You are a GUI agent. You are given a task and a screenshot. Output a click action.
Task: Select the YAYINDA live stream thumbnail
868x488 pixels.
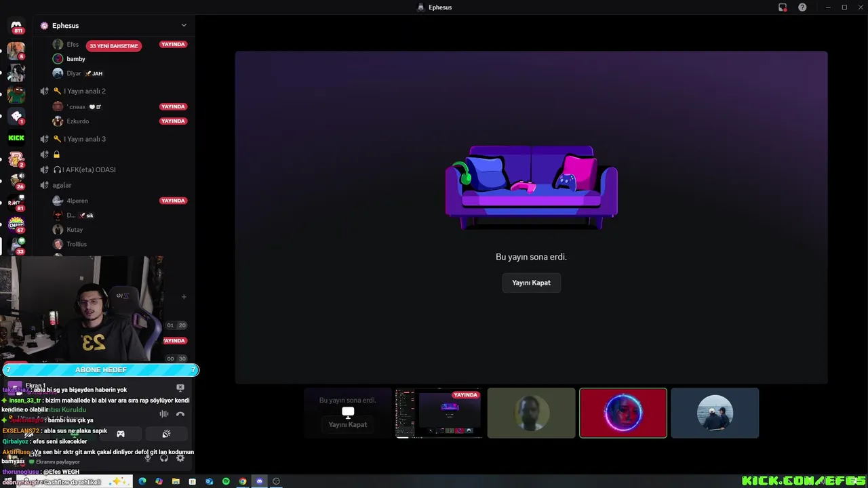[439, 413]
